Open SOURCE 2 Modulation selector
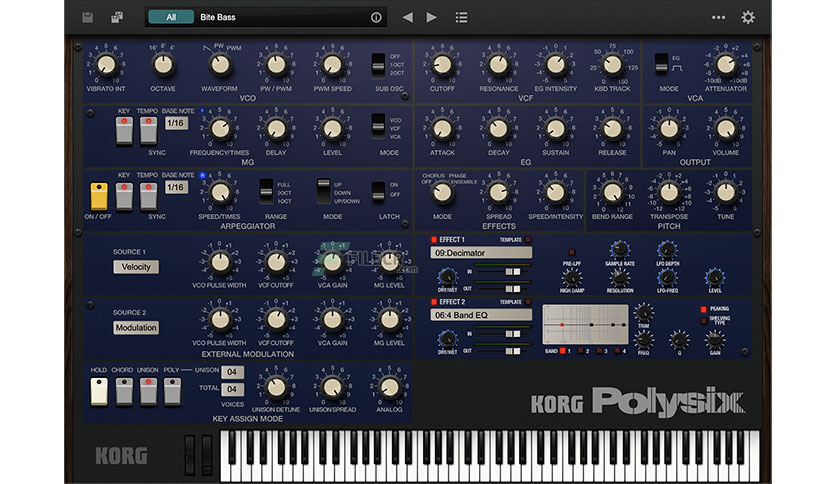836x484 pixels. tap(136, 328)
